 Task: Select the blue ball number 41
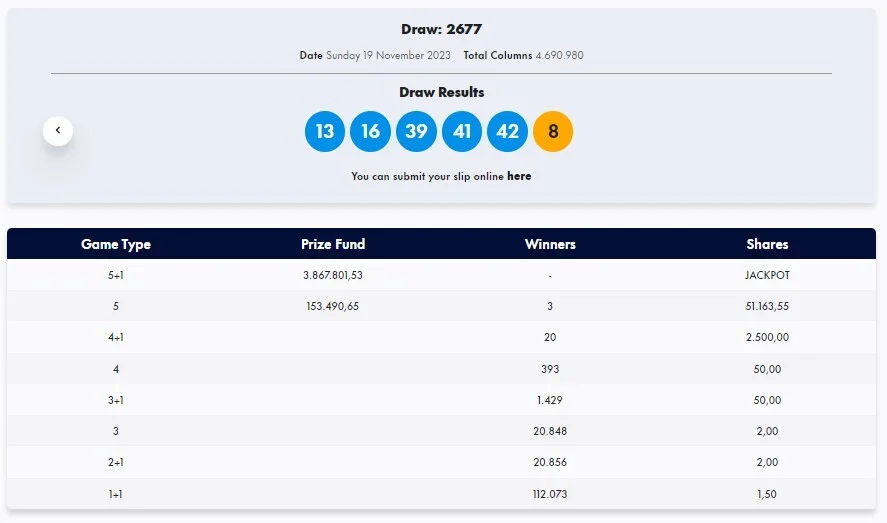tap(462, 132)
